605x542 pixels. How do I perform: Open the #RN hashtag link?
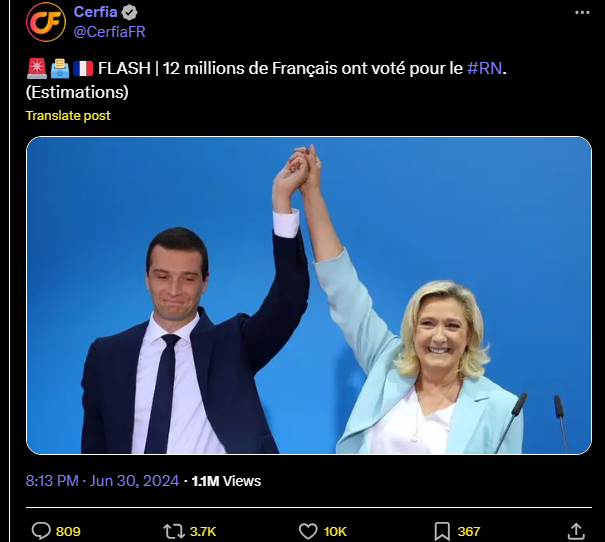[485, 68]
